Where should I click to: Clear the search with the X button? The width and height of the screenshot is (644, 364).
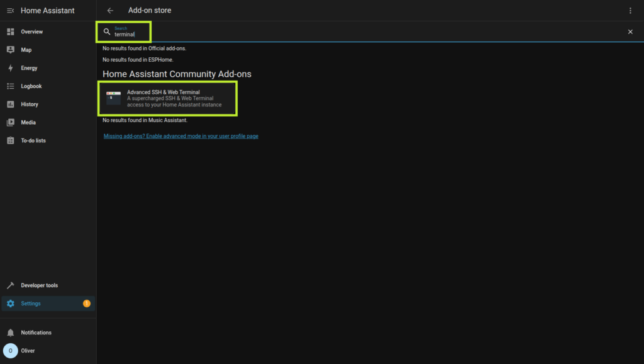pyautogui.click(x=630, y=31)
